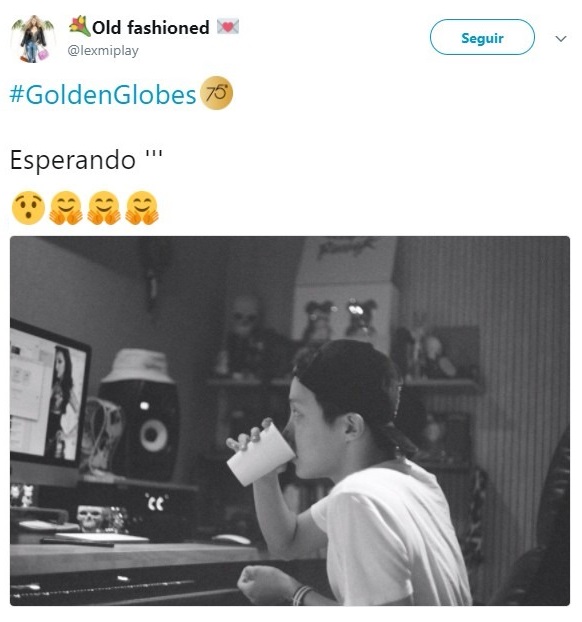Click the skull figurine on desk

pos(90,518)
